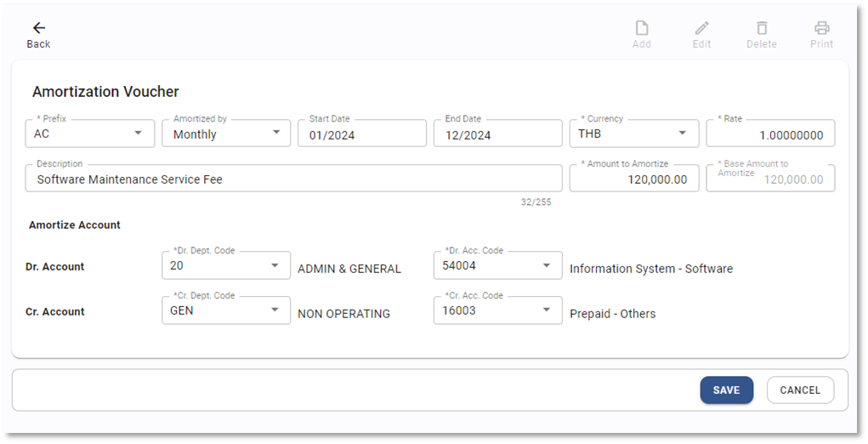
Task: Expand the Cr. Dept. Code dropdown
Action: click(275, 310)
